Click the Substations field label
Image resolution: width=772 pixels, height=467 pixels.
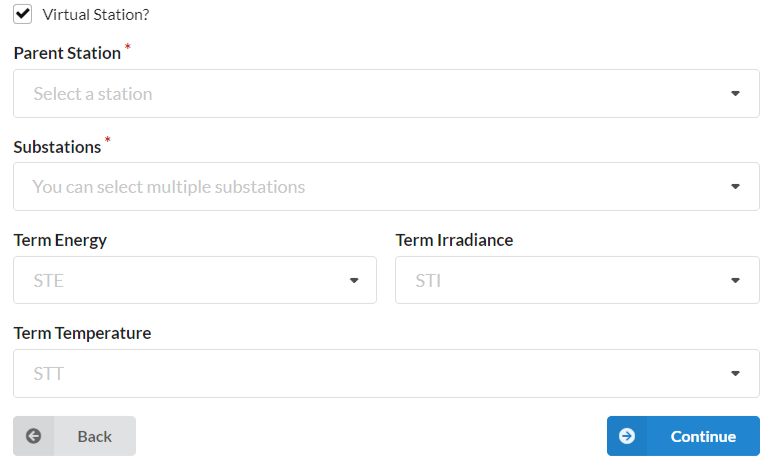pos(57,147)
